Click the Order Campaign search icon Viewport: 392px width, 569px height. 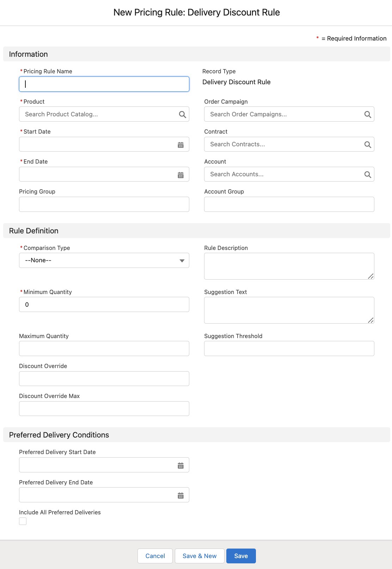pyautogui.click(x=367, y=115)
